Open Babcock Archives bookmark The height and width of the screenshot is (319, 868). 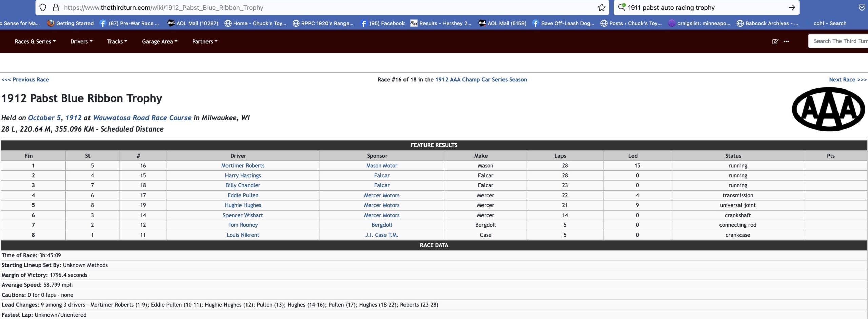click(767, 23)
